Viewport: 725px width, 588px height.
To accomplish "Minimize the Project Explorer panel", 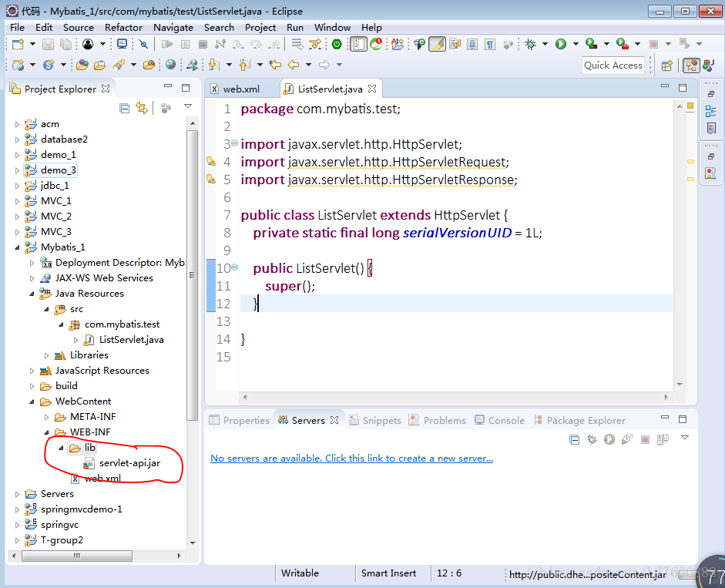I will 168,86.
